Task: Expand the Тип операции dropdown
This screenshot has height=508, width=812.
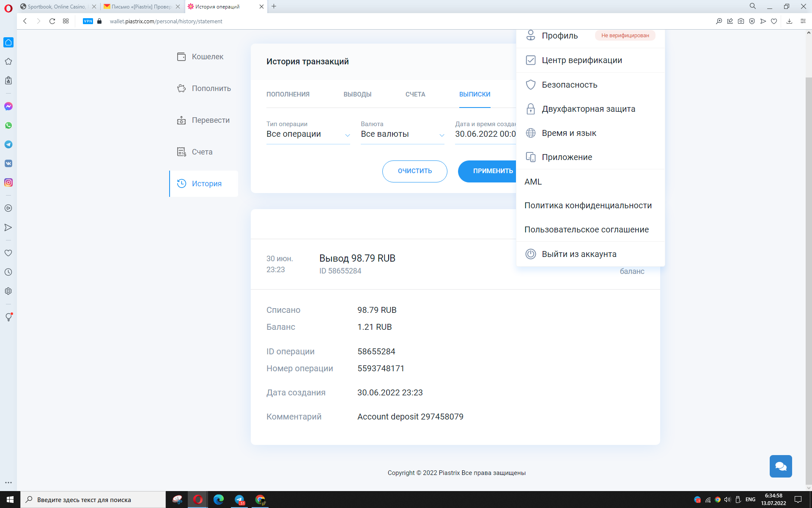Action: (x=308, y=134)
